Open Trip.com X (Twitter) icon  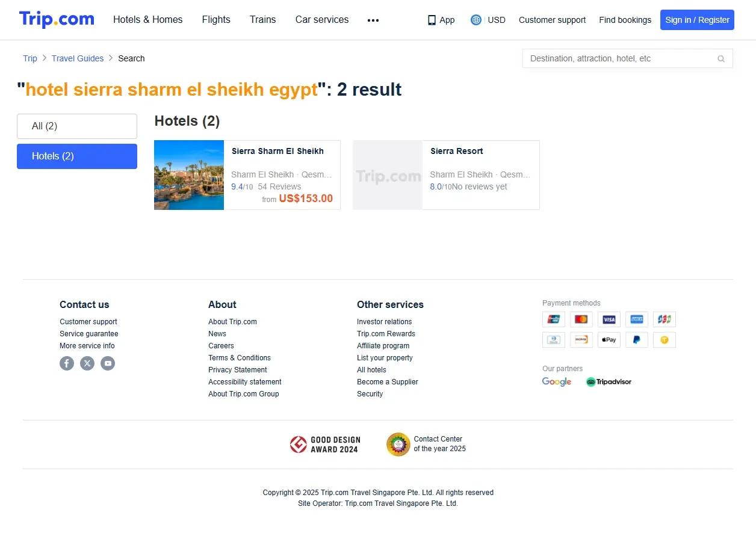click(x=87, y=363)
